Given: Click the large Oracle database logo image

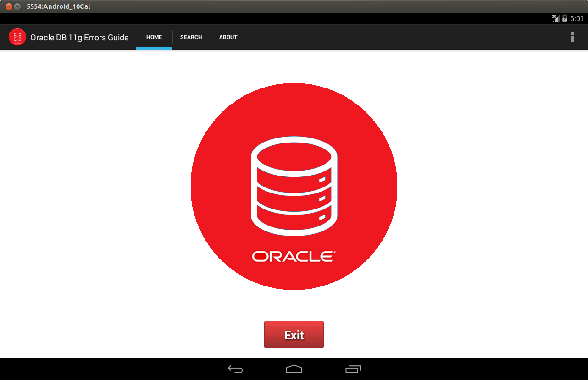Looking at the screenshot, I should pyautogui.click(x=294, y=187).
